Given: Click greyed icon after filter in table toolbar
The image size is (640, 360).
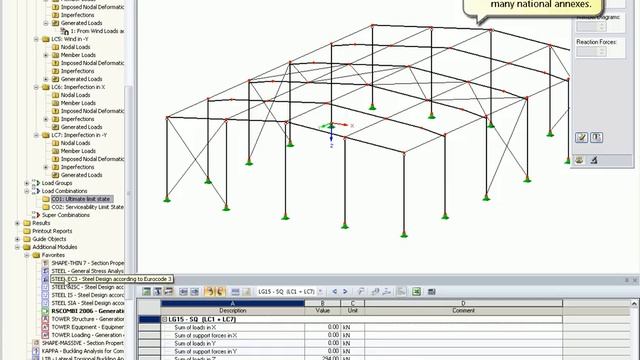Looking at the screenshot, I should [x=376, y=291].
